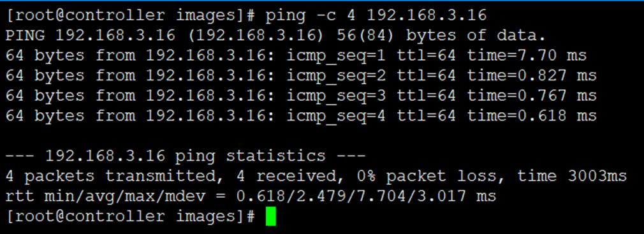This screenshot has width=644, height=234.
Task: Click the 'ping -c 4 192.168.3.16' command text
Action: [376, 15]
